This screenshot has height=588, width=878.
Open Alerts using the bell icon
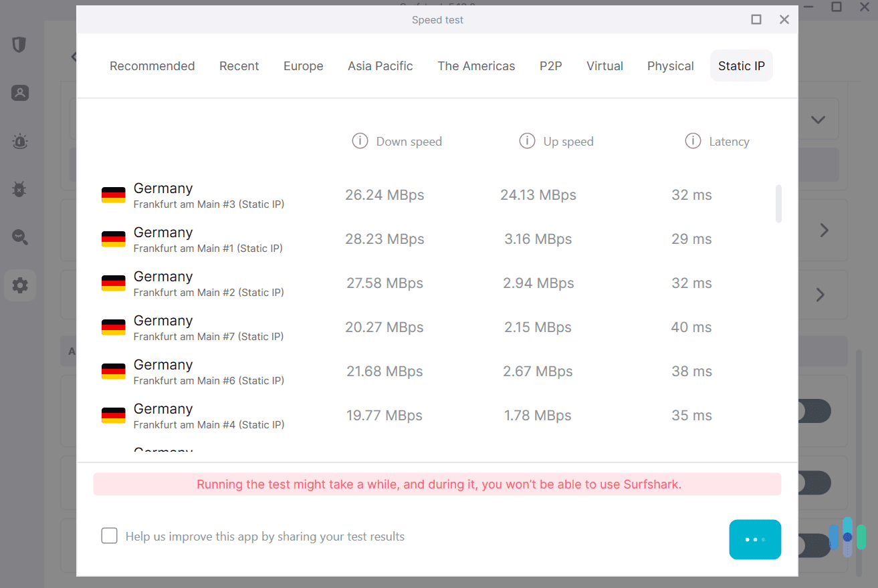pos(19,141)
